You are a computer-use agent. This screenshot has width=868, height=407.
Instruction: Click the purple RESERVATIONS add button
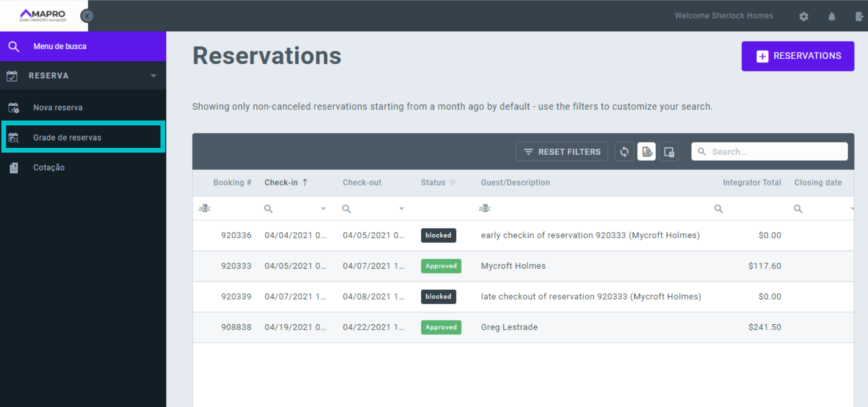point(797,56)
